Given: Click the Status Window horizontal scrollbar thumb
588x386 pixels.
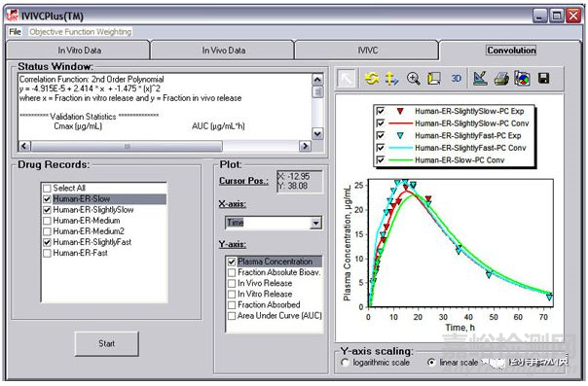Looking at the screenshot, I should 127,146.
